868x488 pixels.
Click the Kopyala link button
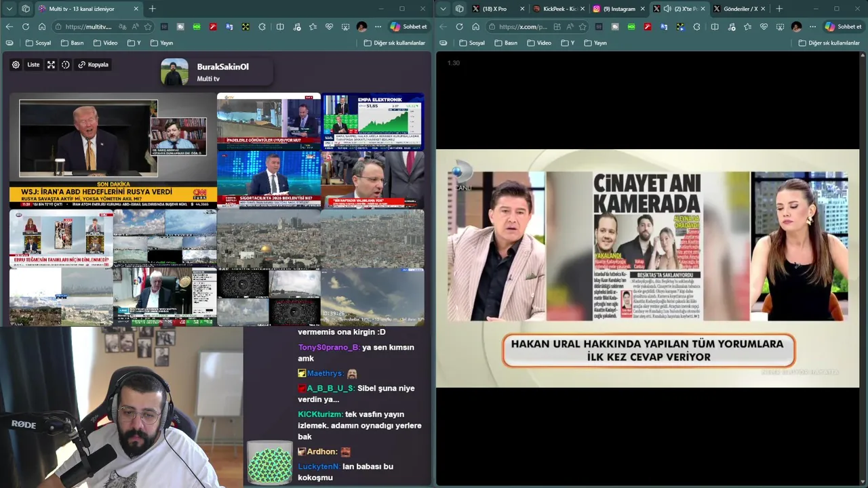(x=93, y=64)
